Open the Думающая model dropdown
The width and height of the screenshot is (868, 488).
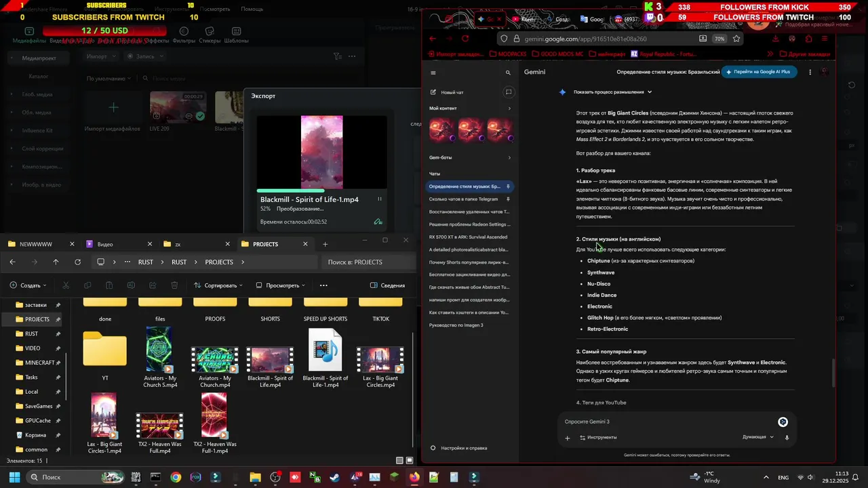coord(758,437)
